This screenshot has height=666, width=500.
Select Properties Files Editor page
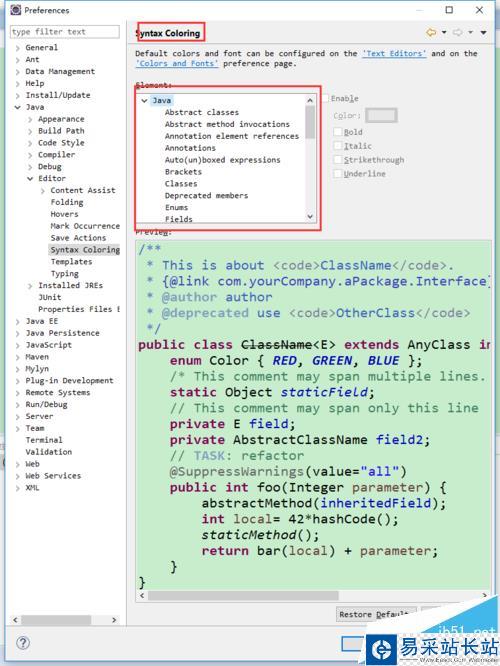(79, 309)
